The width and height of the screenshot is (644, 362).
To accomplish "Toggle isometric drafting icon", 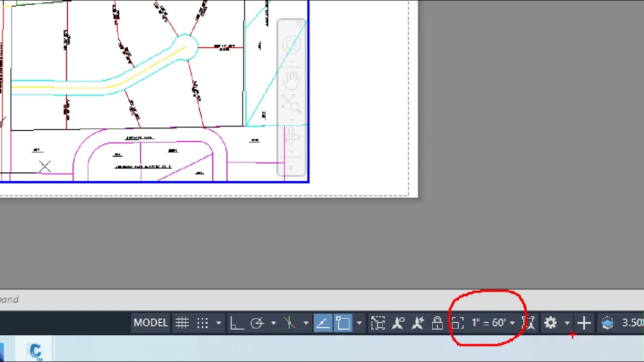I will tap(290, 323).
